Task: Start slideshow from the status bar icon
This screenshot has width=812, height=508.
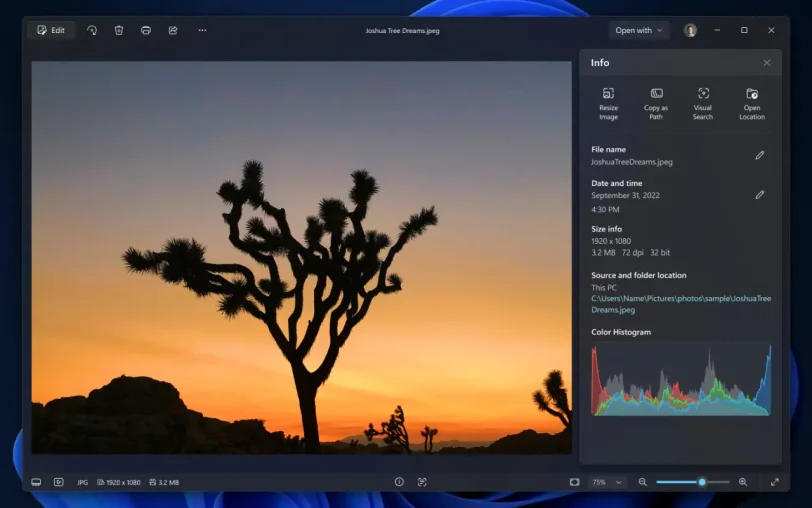Action: (x=59, y=482)
